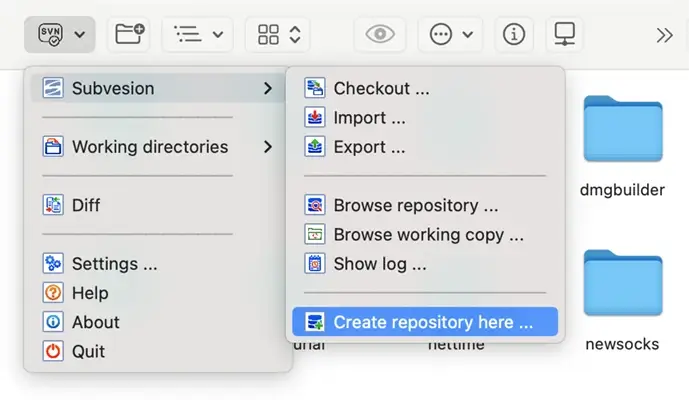This screenshot has height=400, width=689.
Task: Show more toolbar items with double chevron
Action: point(664,35)
